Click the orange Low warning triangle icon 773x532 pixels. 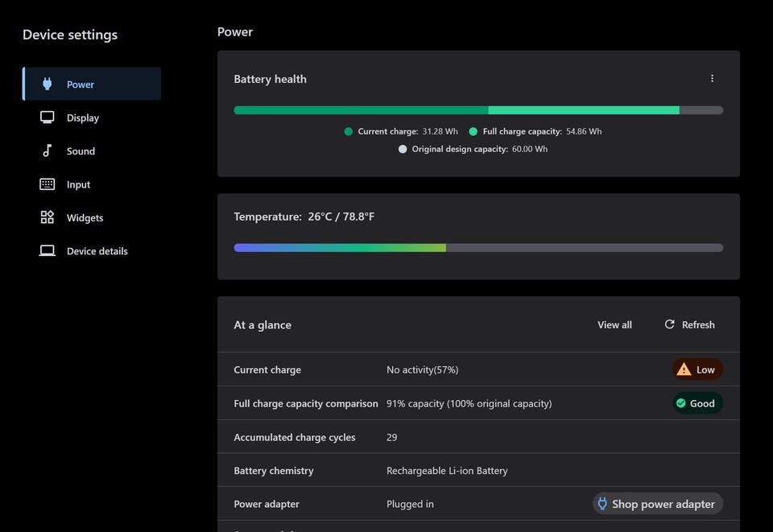click(684, 369)
